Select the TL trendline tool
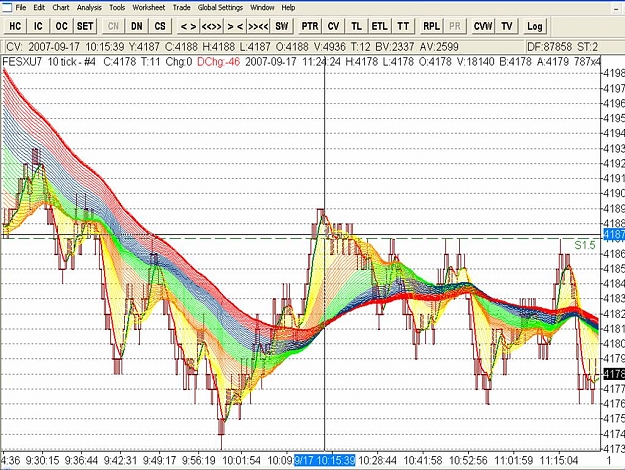 [x=356, y=26]
